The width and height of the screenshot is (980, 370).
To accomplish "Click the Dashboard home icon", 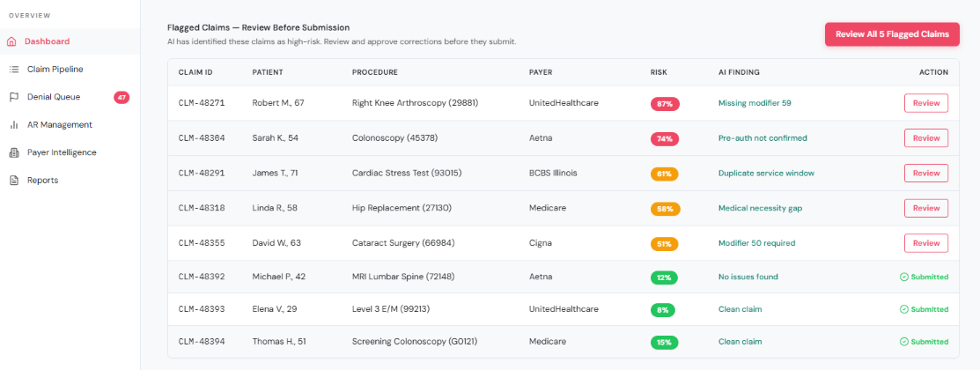I will (x=11, y=42).
